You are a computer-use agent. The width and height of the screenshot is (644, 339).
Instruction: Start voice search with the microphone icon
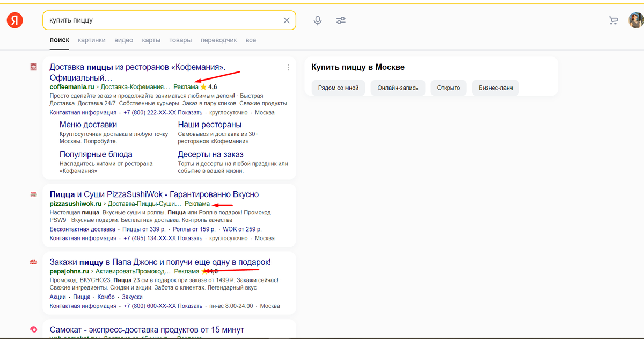318,20
